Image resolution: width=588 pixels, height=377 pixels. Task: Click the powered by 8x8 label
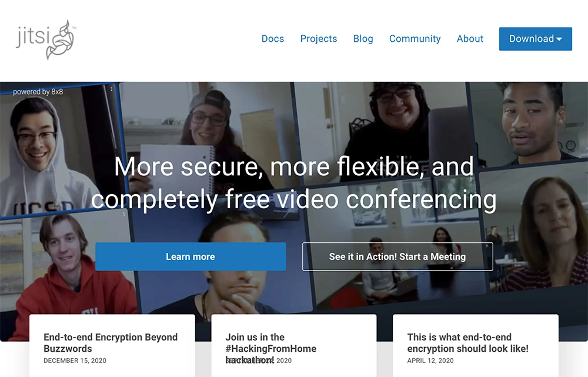pyautogui.click(x=38, y=92)
